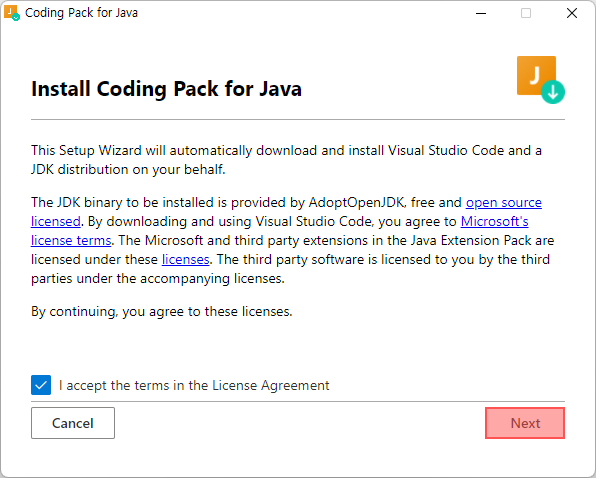Cancel the Java Coding Pack setup

tap(73, 423)
